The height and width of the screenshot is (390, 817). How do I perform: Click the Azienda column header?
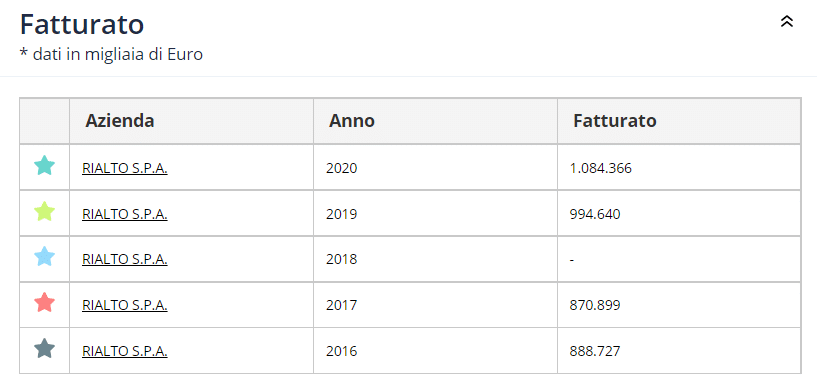[x=191, y=121]
